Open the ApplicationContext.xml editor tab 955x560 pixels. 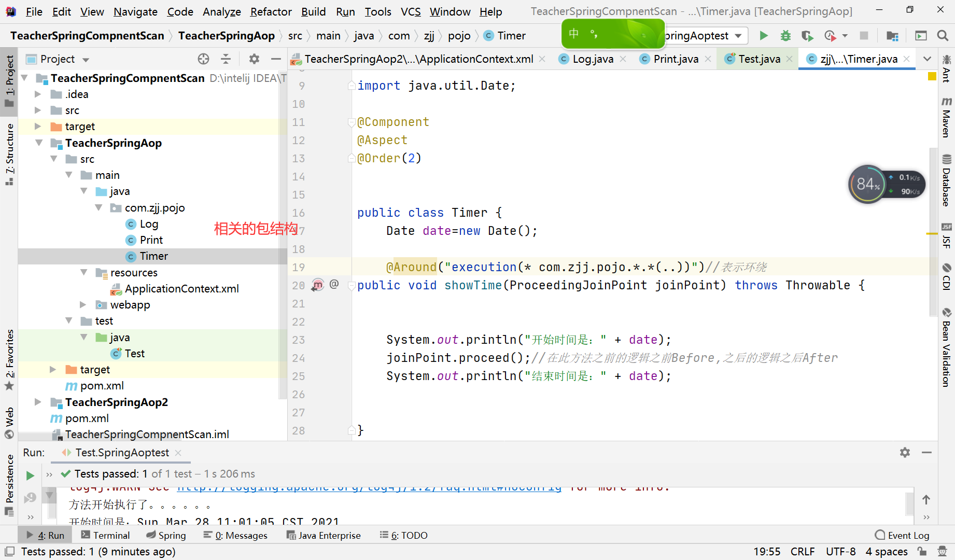tap(418, 59)
